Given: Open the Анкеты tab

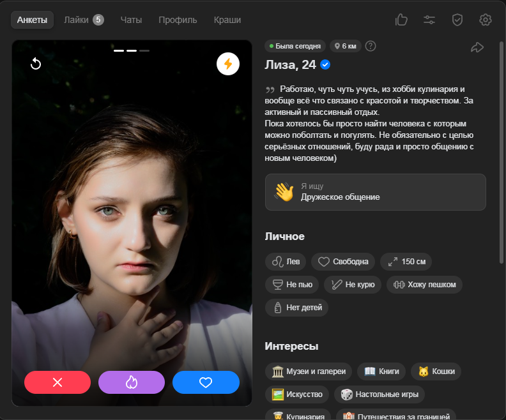Looking at the screenshot, I should (32, 20).
